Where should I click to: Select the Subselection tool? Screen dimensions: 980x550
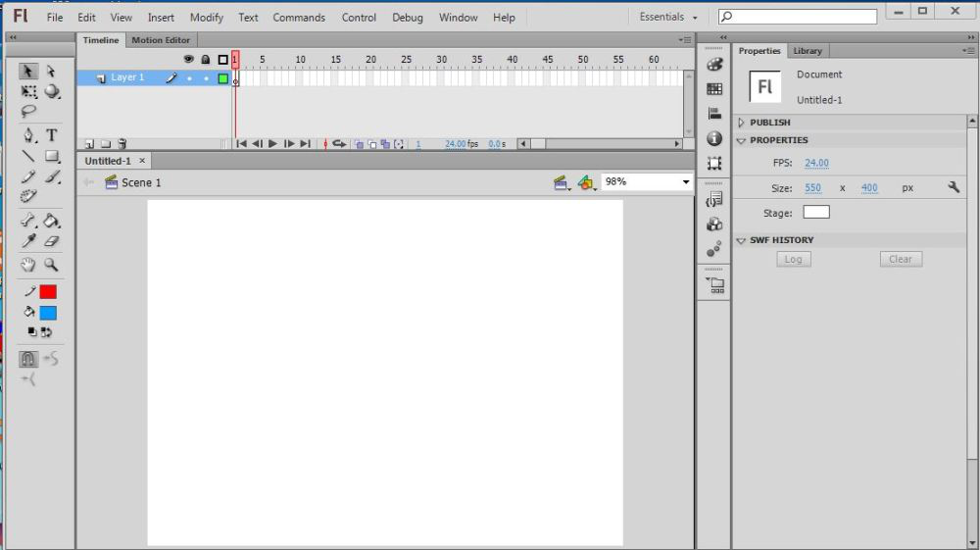point(51,72)
